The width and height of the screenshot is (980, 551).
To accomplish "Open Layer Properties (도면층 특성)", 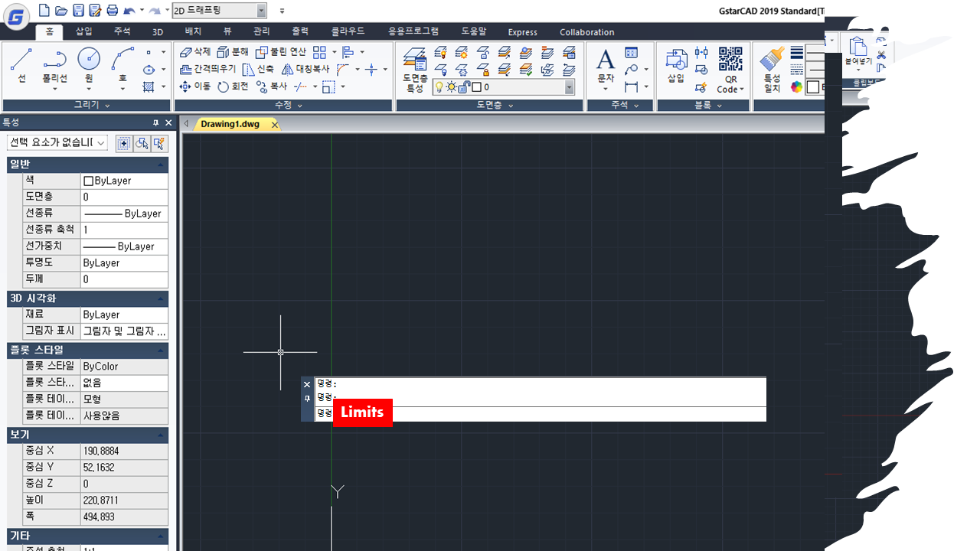I will [414, 70].
